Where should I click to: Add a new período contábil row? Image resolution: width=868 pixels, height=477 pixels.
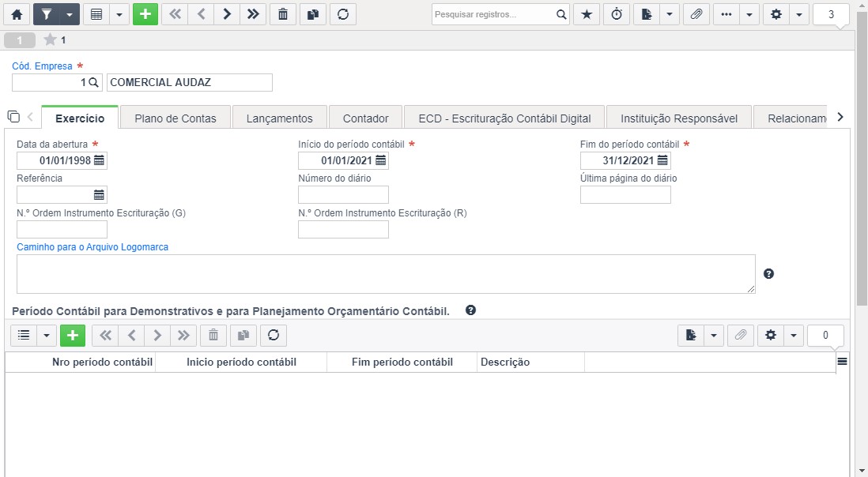click(73, 335)
